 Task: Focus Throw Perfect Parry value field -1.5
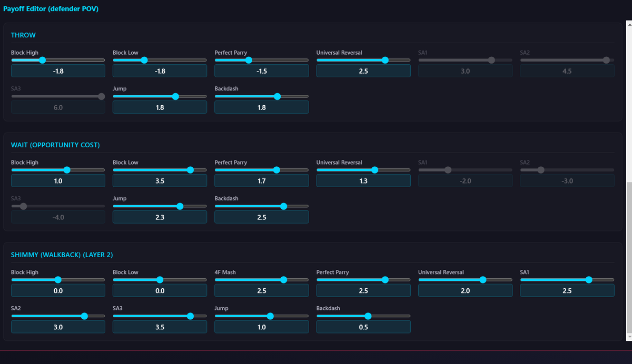tap(262, 71)
